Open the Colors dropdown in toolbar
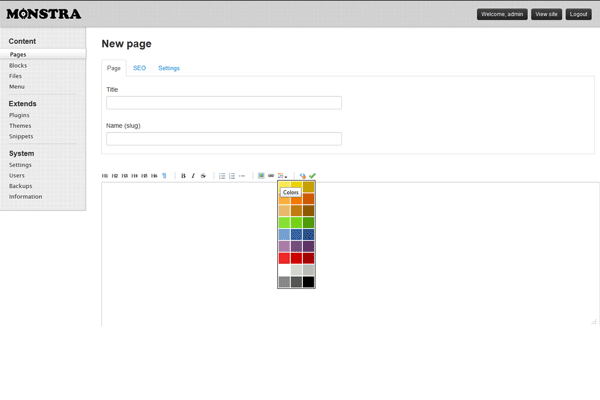The image size is (600, 400). (x=283, y=176)
